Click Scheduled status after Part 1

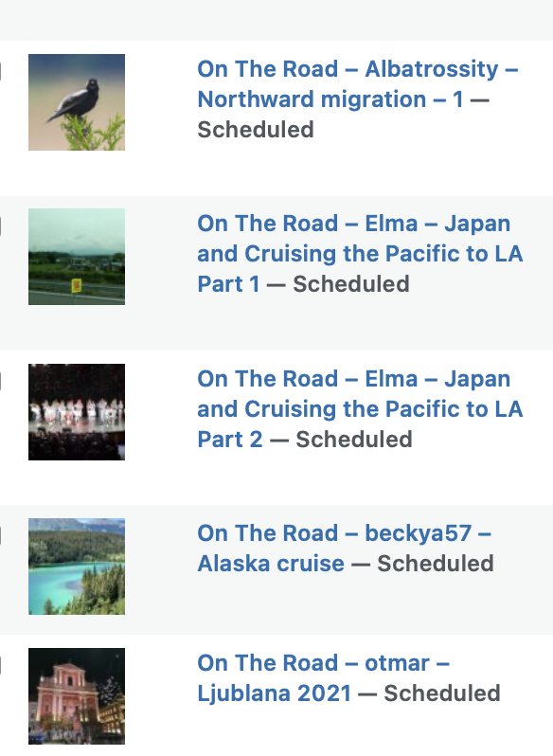[351, 284]
